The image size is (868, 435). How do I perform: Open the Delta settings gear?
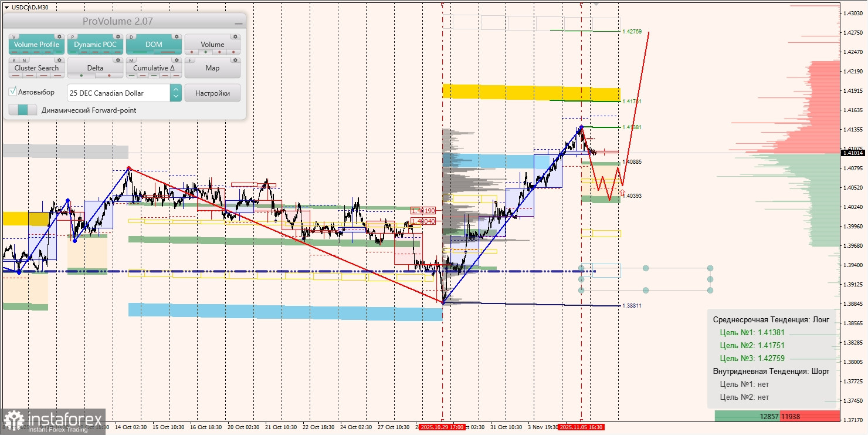(118, 60)
